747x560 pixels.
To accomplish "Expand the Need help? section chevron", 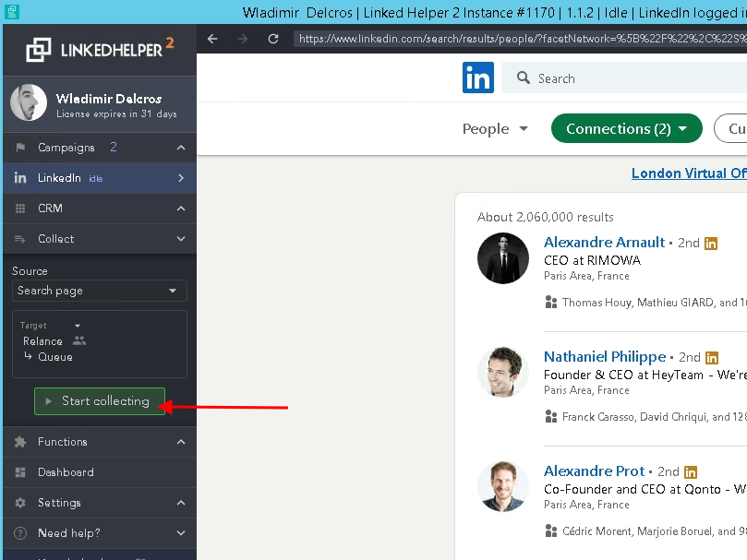I will 181,533.
